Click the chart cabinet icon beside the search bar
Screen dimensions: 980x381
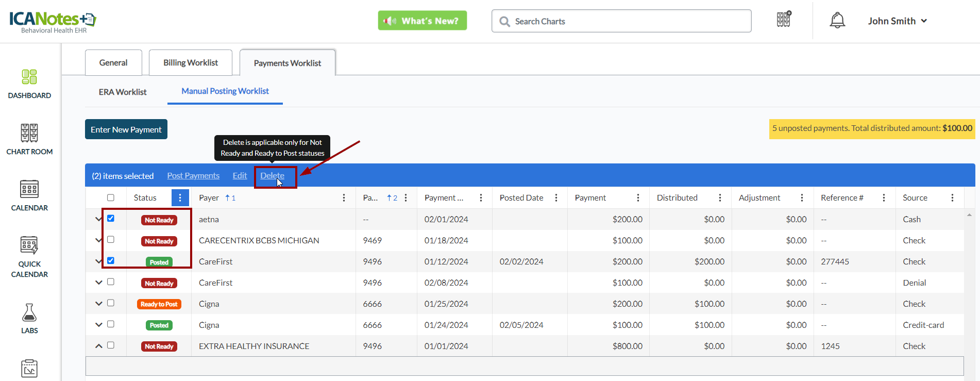click(x=784, y=20)
